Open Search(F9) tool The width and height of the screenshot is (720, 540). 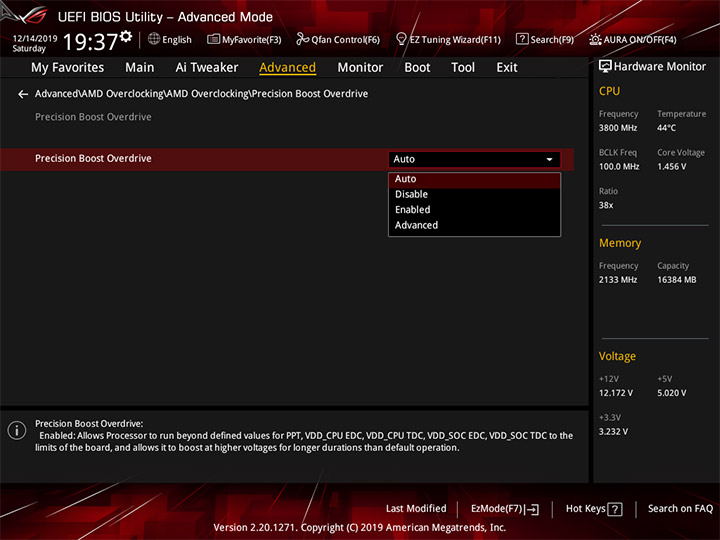[545, 39]
